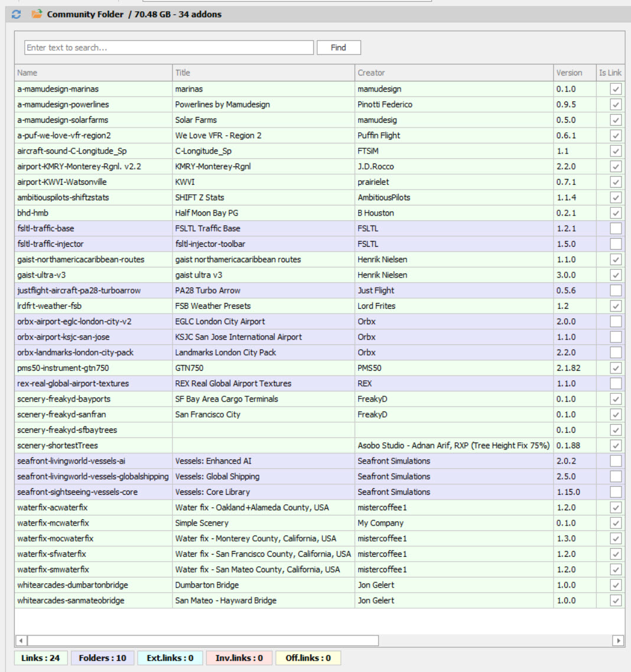Check Is Link for rex-real-global-airport-textures
Image resolution: width=631 pixels, height=672 pixels.
pyautogui.click(x=616, y=384)
